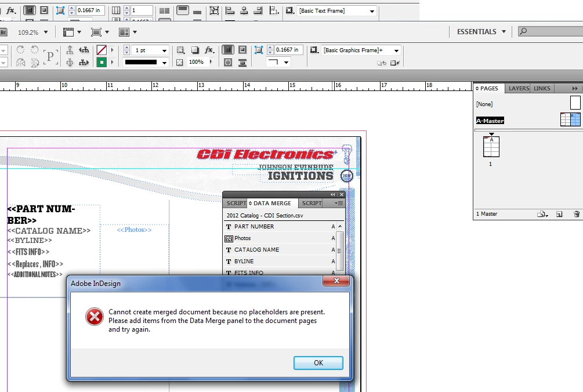Select the page 1 thumbnail in Pages panel
The height and width of the screenshot is (392, 583).
(491, 147)
